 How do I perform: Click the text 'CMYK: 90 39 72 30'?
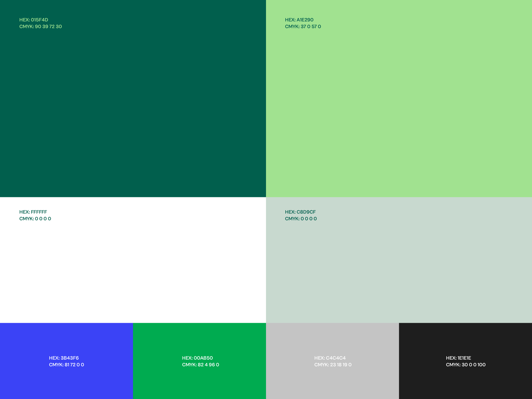tap(40, 27)
